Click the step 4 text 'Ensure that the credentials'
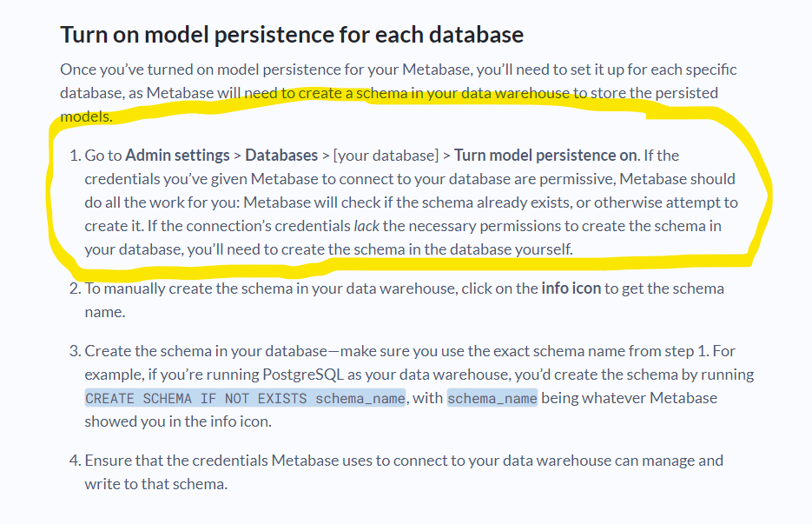Image resolution: width=812 pixels, height=524 pixels. tap(176, 461)
